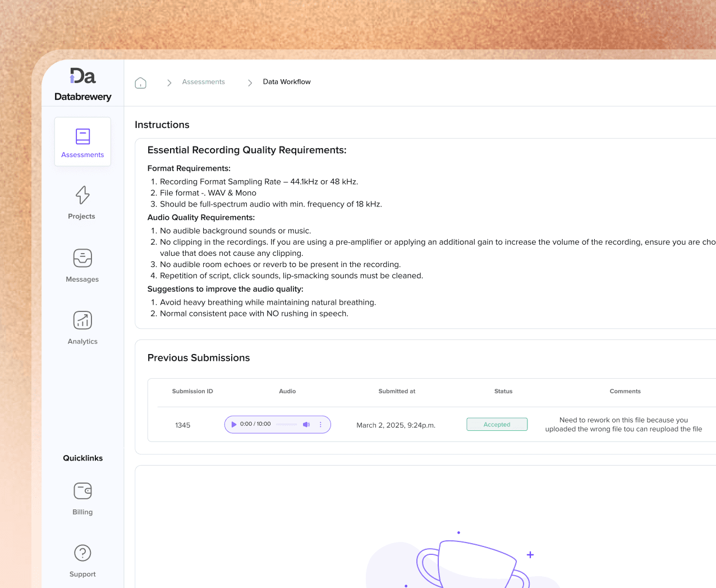Select submission ID 1345 cell
Image resolution: width=716 pixels, height=588 pixels.
click(x=183, y=425)
